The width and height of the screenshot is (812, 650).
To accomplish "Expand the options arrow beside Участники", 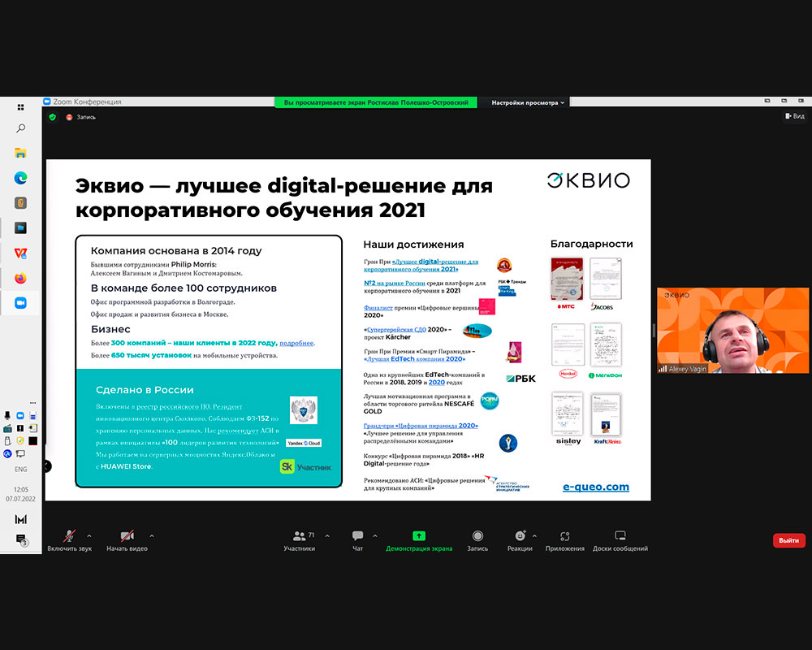I will (327, 536).
